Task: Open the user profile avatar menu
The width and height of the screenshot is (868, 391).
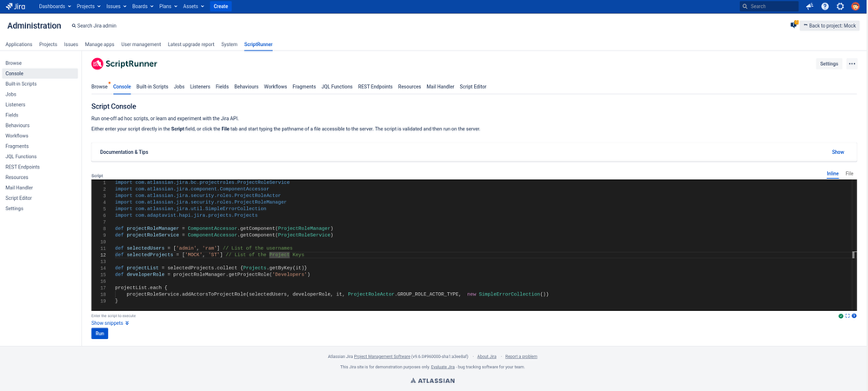Action: pyautogui.click(x=855, y=6)
